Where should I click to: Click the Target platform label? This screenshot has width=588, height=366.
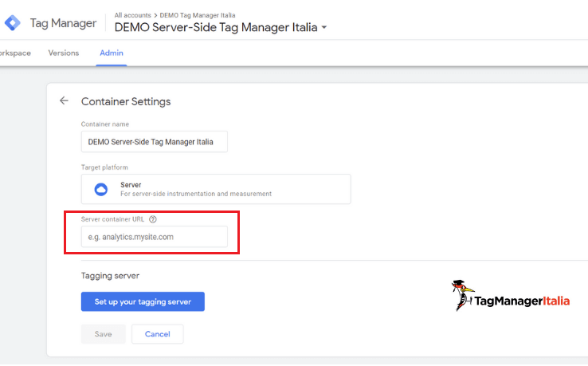pos(104,167)
